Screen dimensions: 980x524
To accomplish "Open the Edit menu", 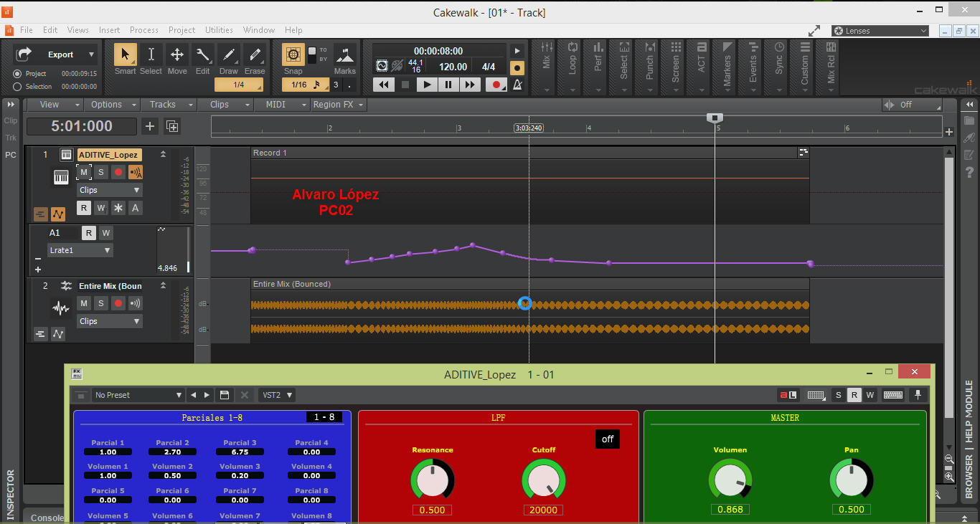I will click(x=50, y=30).
